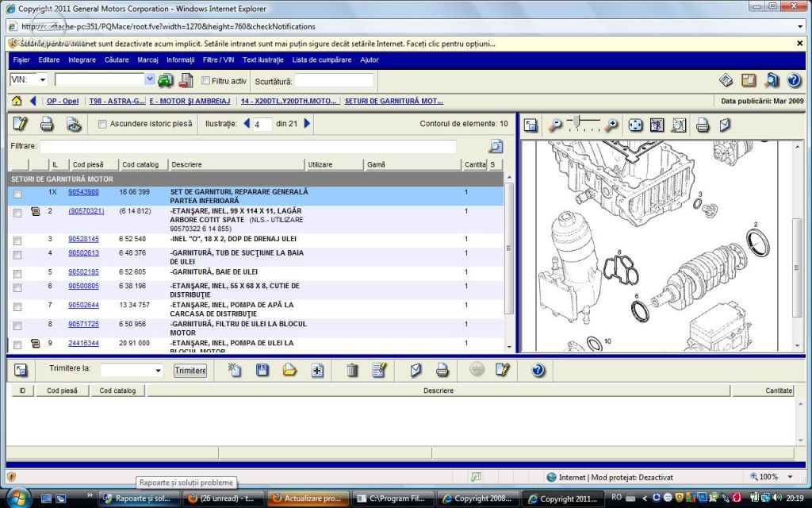Print the shopping list printer icon
812x508 pixels.
(442, 370)
